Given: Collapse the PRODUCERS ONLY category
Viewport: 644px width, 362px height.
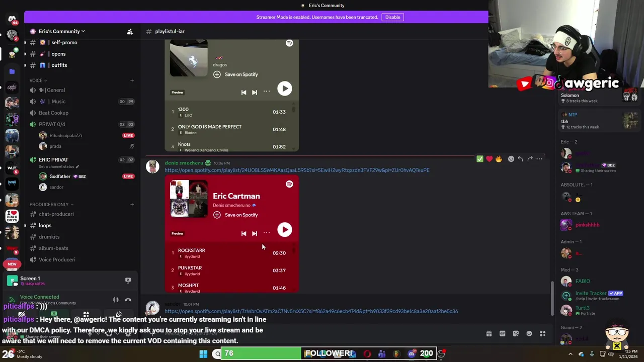Looking at the screenshot, I should [x=51, y=205].
